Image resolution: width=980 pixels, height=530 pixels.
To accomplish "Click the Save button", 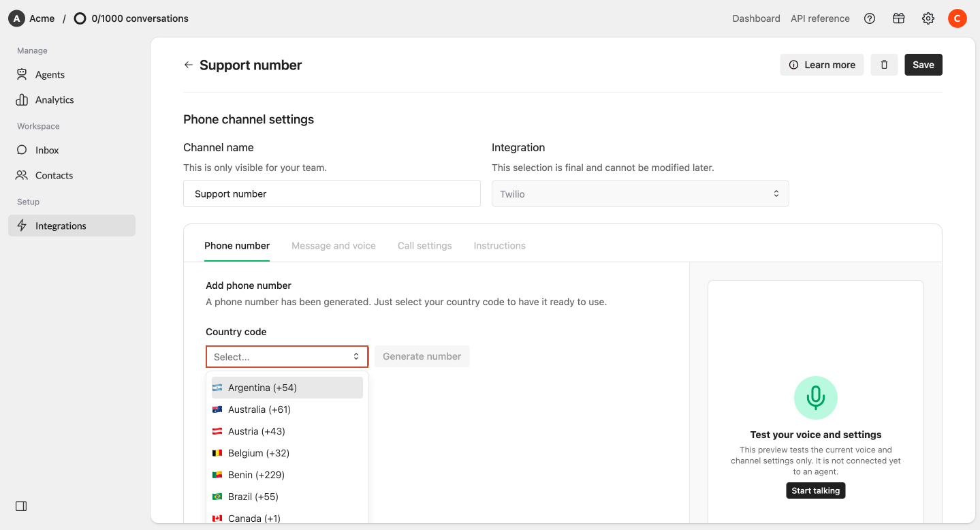I will [923, 65].
